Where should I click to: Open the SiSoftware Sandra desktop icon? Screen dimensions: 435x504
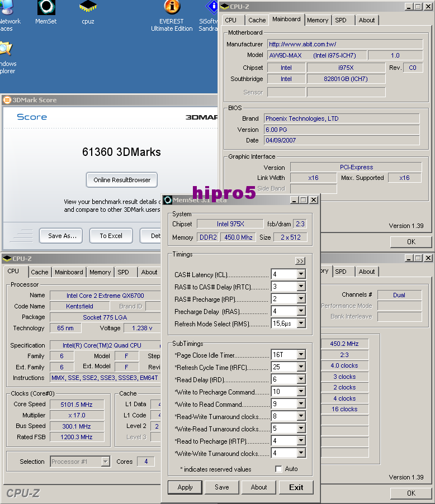pos(209,16)
